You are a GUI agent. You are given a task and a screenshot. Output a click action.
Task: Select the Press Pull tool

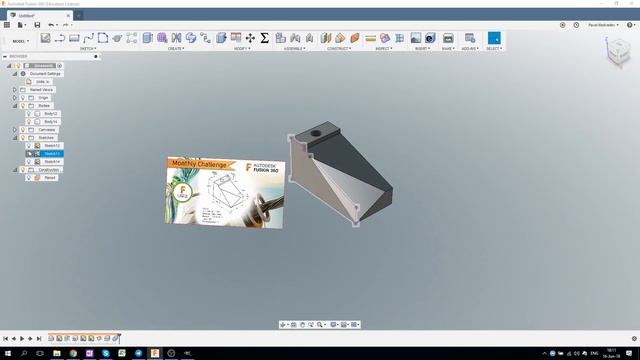pyautogui.click(x=221, y=38)
